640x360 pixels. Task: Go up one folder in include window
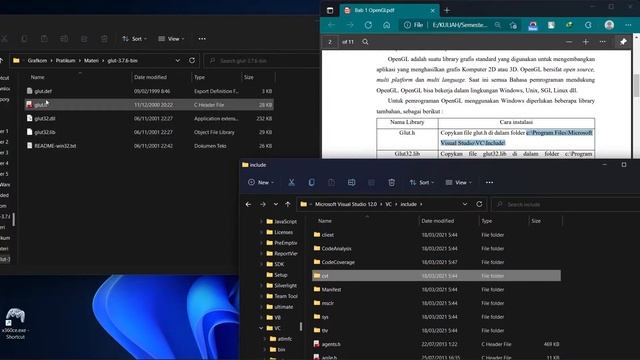click(288, 204)
